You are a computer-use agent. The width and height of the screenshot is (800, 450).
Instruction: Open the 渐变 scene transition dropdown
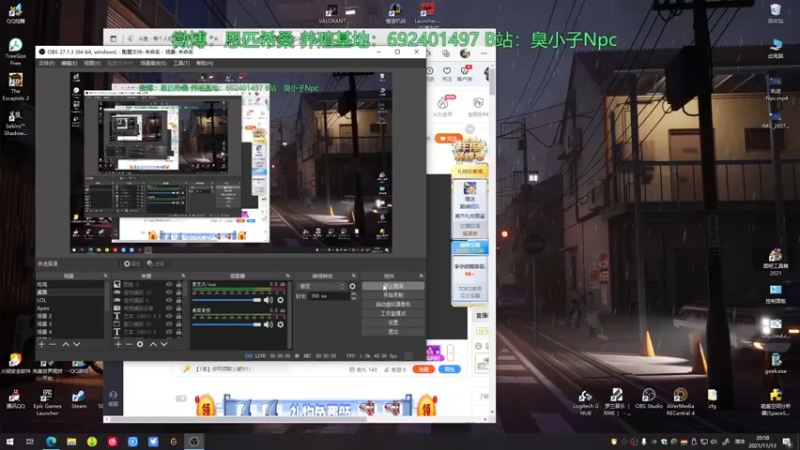pyautogui.click(x=321, y=286)
